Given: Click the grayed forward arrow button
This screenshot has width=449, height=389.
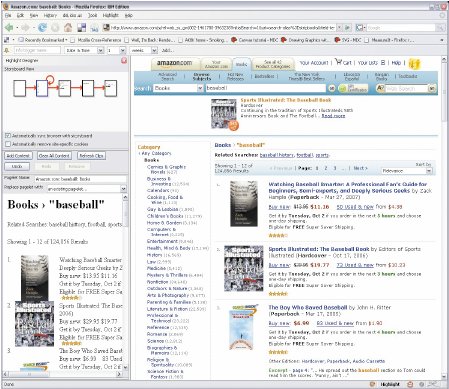Looking at the screenshot, I should click(25, 28).
